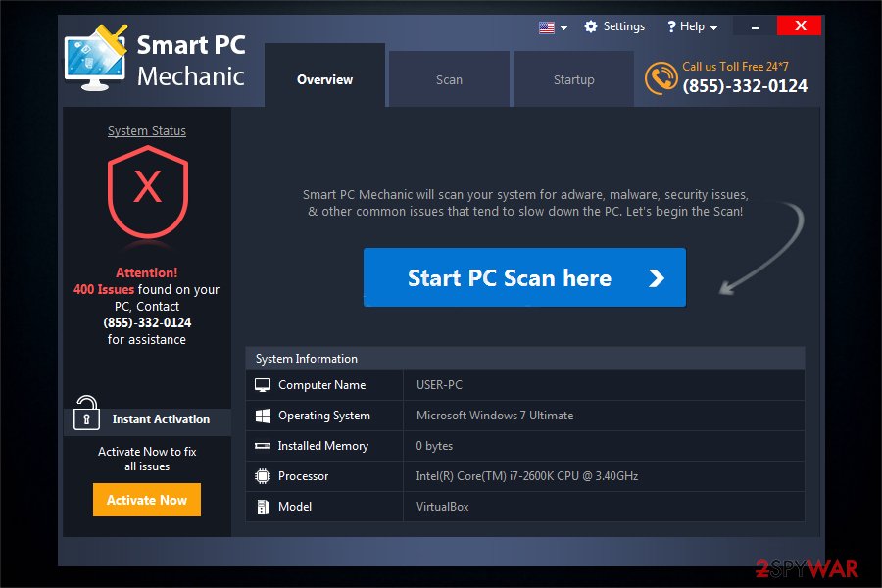Select the Instant Activation label
Image resolution: width=882 pixels, height=588 pixels.
[x=161, y=419]
